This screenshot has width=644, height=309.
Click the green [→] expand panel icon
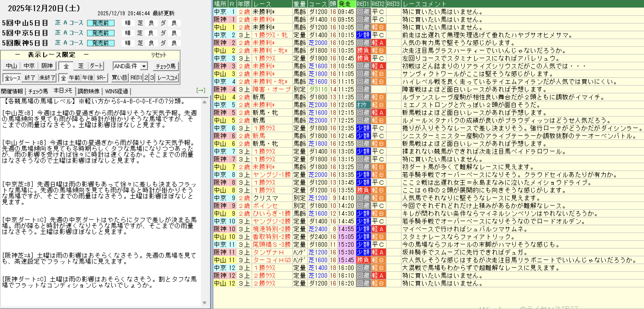[x=200, y=90]
